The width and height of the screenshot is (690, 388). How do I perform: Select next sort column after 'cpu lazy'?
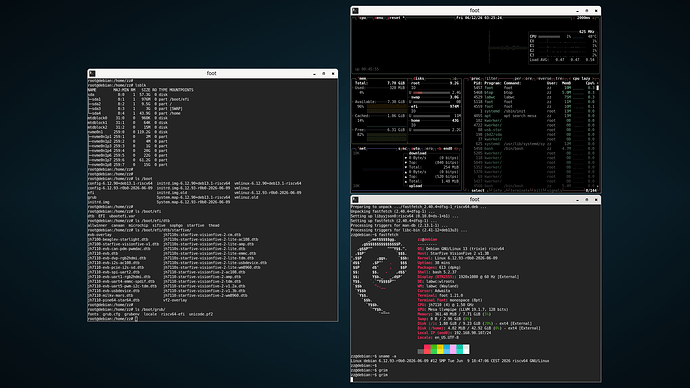[594, 79]
